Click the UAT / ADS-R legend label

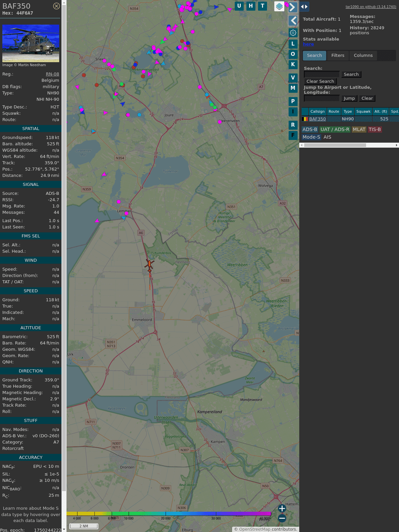tap(335, 130)
